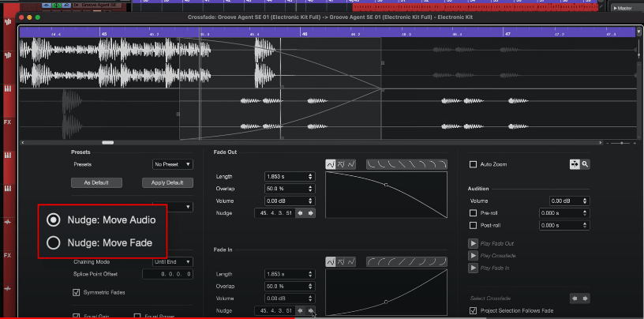
Task: Click the As Default button
Action: point(96,182)
